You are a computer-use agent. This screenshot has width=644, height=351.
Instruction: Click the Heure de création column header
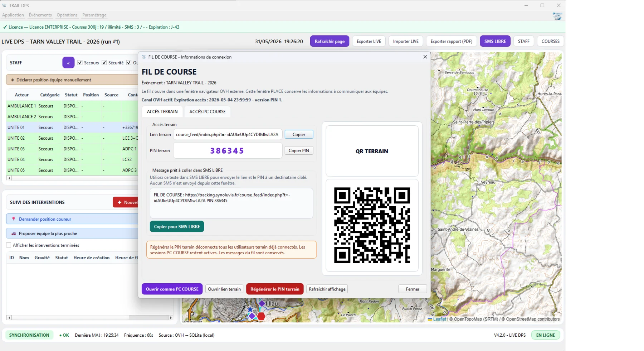(x=91, y=258)
